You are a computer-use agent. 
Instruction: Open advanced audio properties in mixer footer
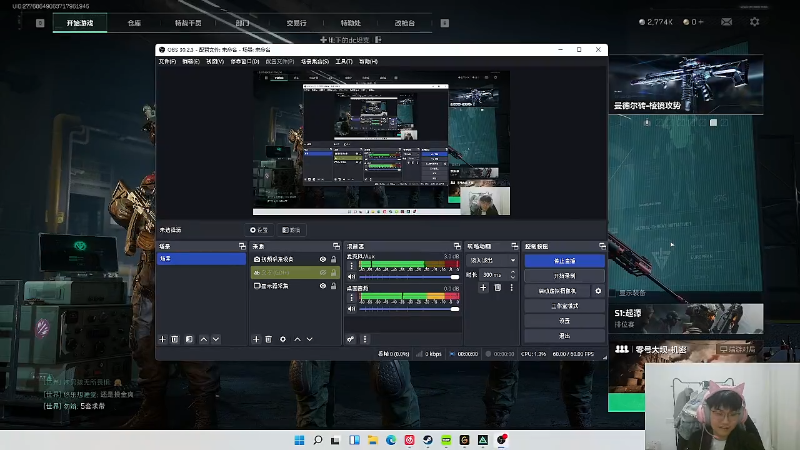pyautogui.click(x=351, y=339)
